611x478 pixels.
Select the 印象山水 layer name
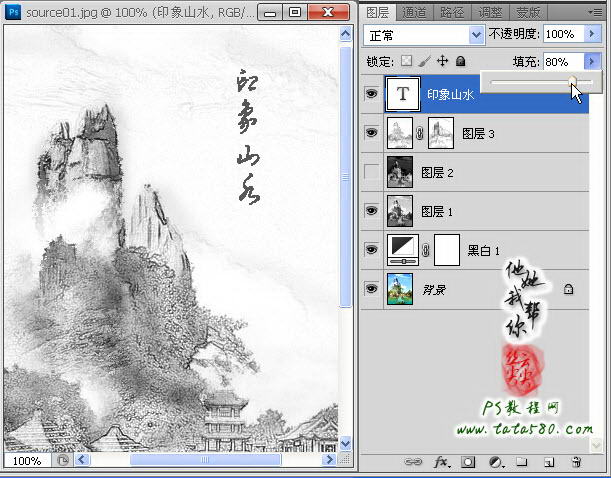click(450, 95)
